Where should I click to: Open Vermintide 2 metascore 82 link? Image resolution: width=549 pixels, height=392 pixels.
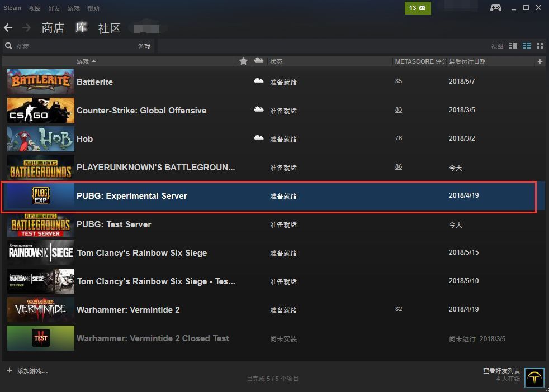coord(399,309)
